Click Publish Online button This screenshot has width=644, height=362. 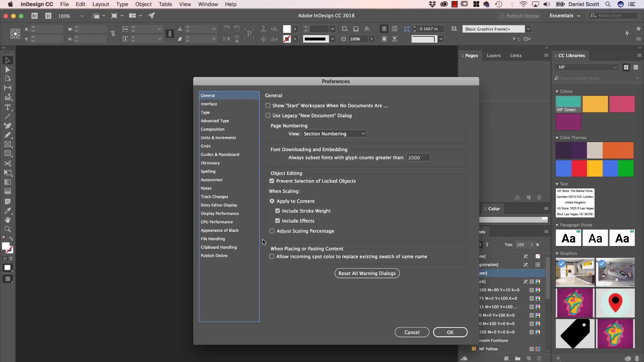click(x=519, y=16)
